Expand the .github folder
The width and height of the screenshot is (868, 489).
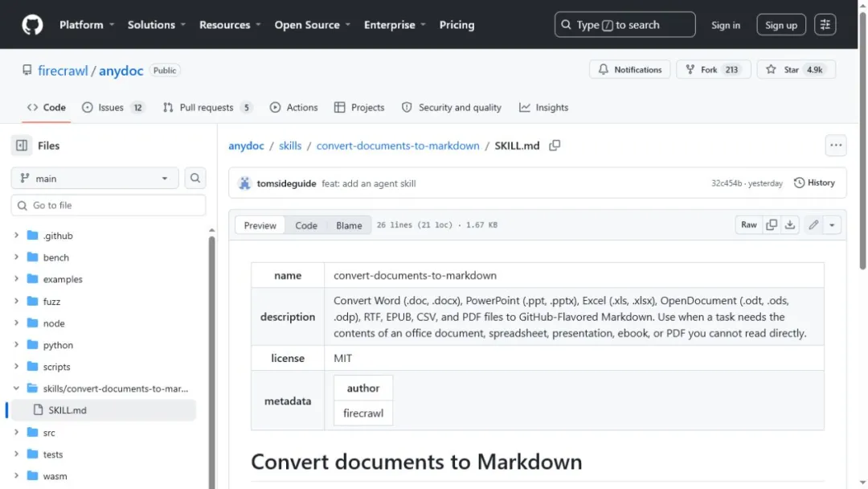click(16, 236)
